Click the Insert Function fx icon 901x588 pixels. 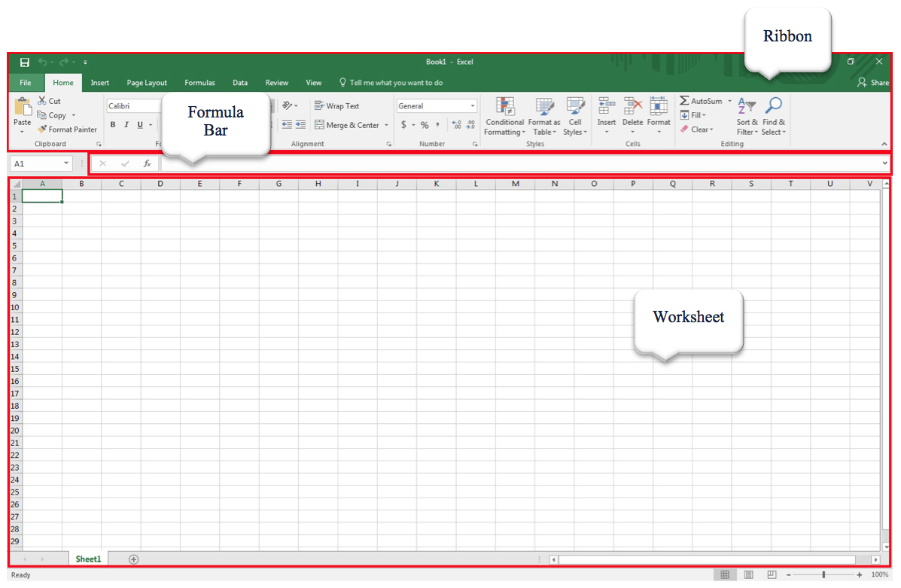tap(148, 163)
